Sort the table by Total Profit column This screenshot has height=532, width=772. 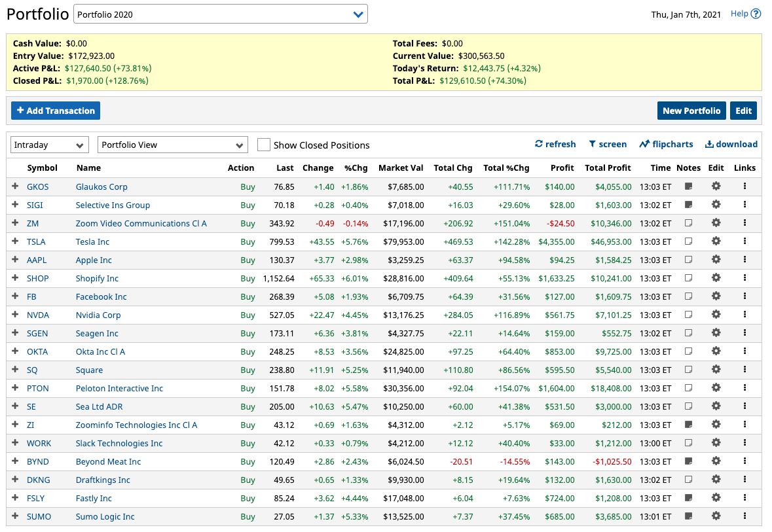pos(608,168)
